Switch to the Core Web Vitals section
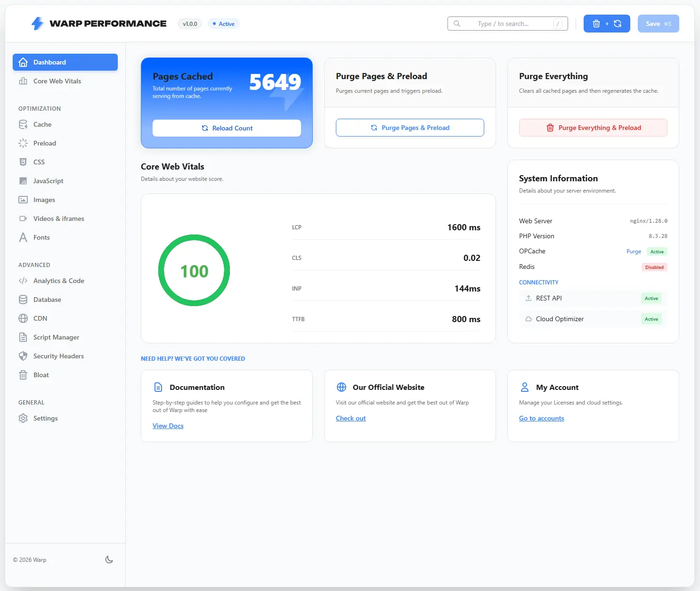 [x=57, y=81]
